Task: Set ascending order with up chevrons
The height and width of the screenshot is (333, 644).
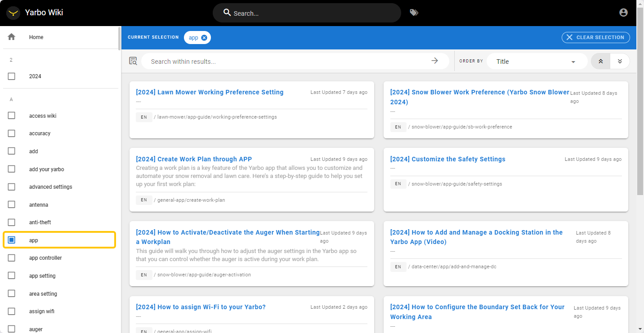Action: click(600, 61)
